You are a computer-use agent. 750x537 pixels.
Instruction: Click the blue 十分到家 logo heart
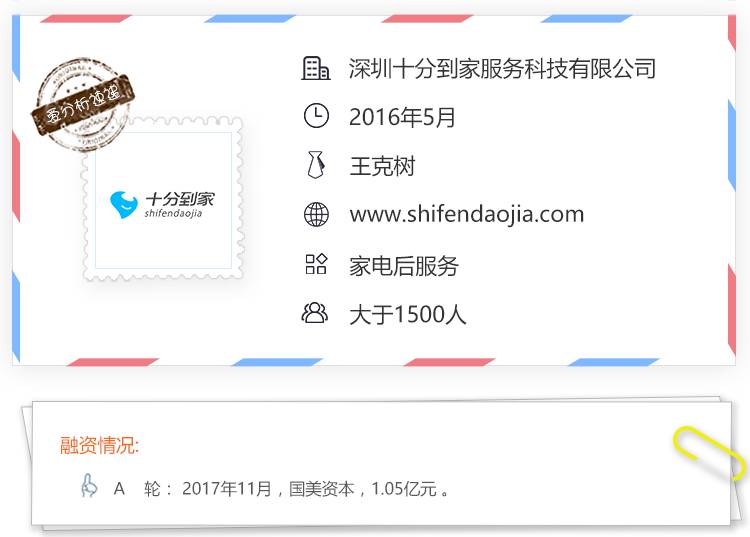(x=123, y=205)
